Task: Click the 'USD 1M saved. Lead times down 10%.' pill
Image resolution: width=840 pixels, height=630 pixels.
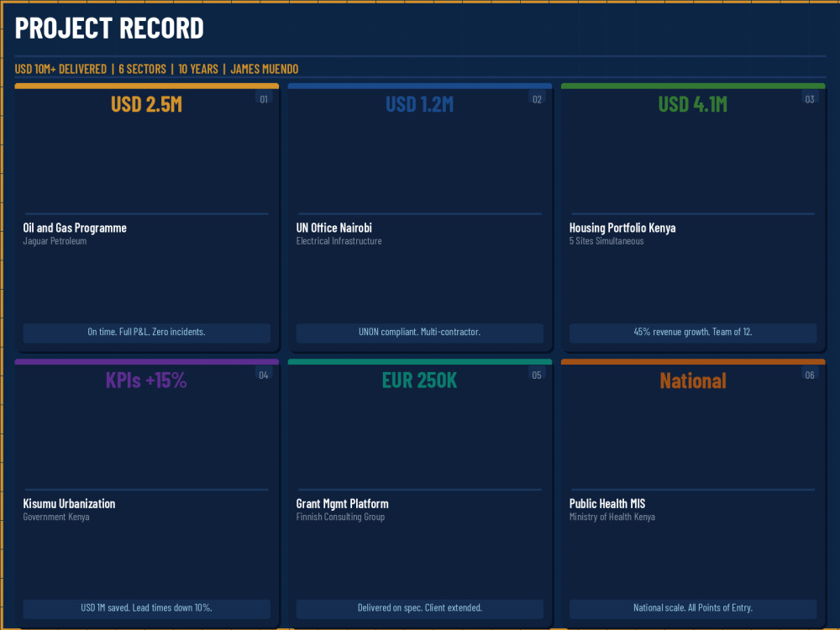Action: [147, 608]
